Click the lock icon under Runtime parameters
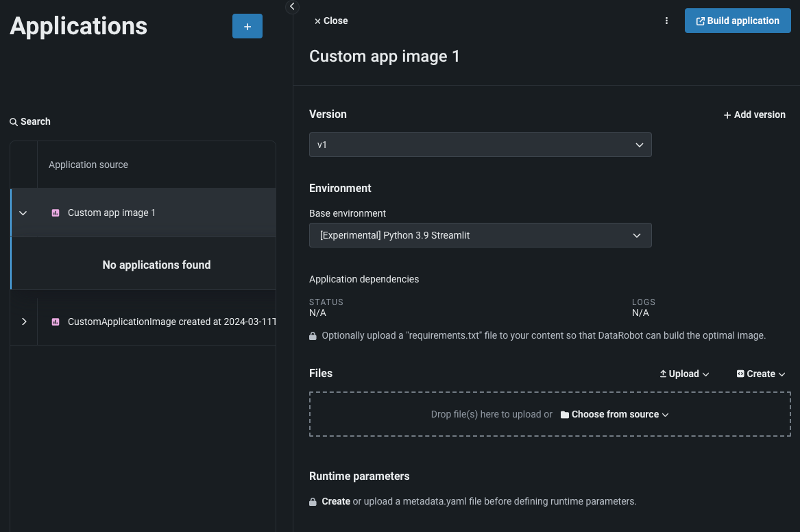The width and height of the screenshot is (800, 532). 313,502
